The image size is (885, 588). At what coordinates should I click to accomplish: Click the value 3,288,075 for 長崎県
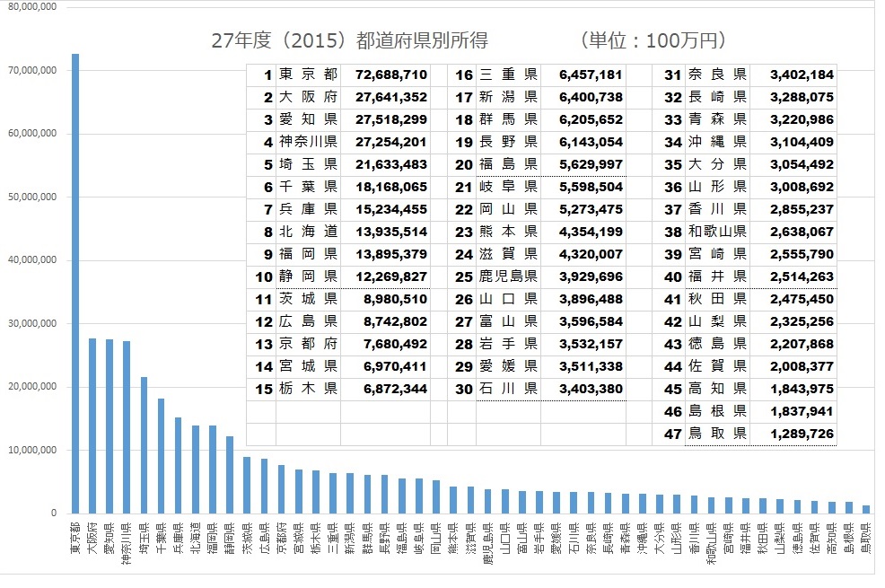tap(802, 97)
